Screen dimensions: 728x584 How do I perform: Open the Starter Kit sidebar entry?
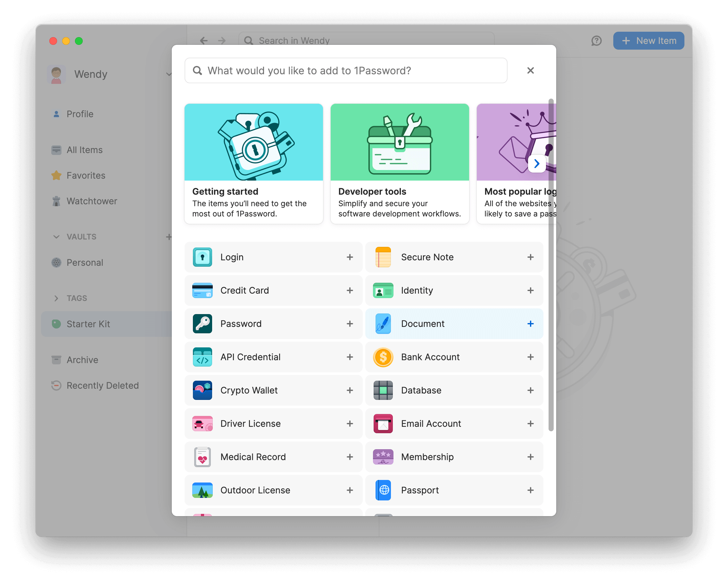[x=106, y=324]
